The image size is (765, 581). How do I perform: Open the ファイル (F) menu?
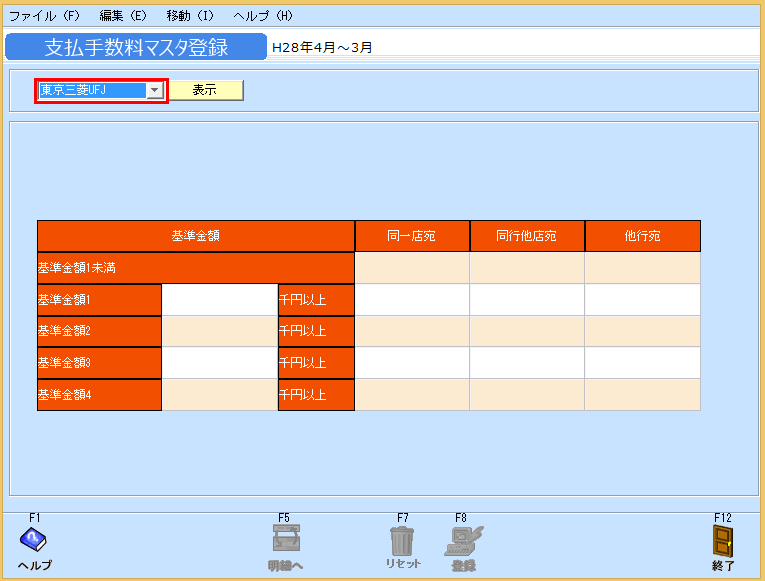tap(44, 16)
